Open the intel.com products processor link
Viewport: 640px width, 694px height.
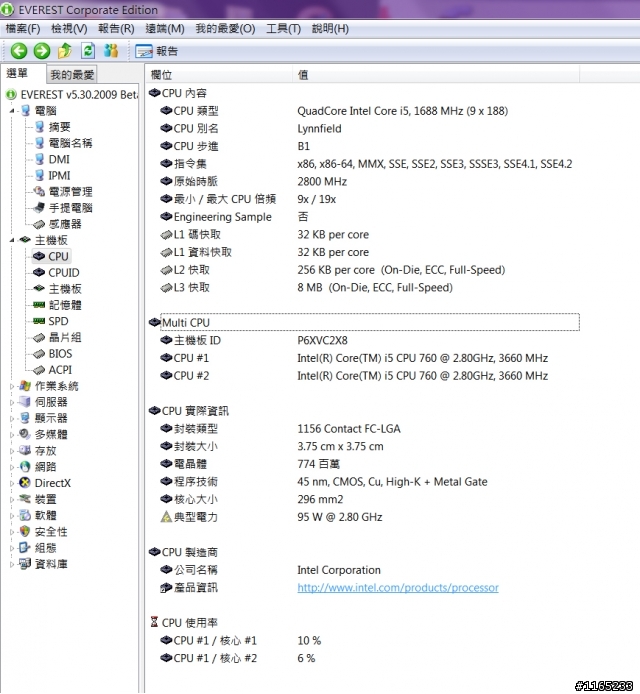398,588
